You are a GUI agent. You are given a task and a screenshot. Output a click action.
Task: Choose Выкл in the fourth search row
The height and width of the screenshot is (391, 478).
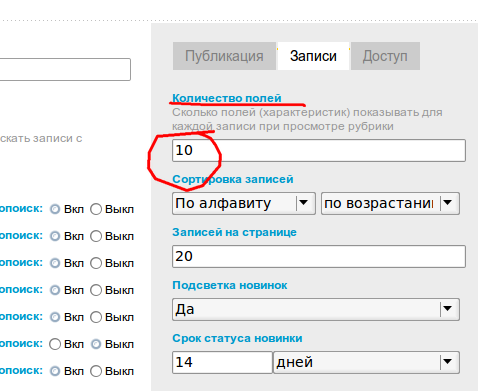pyautogui.click(x=96, y=290)
